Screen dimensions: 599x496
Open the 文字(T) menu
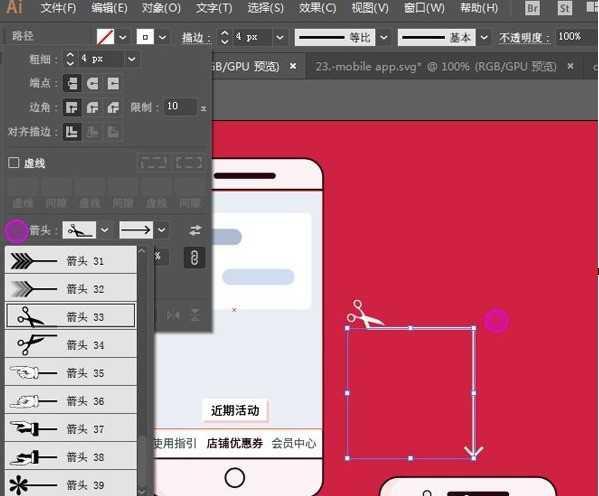tap(214, 8)
